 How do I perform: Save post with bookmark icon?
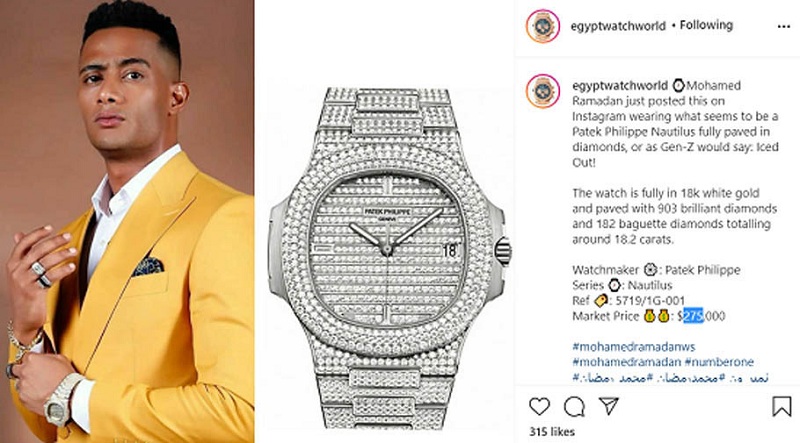[x=781, y=407]
